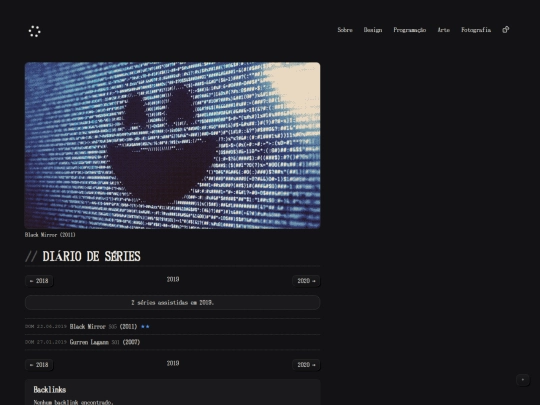
Task: Open the Gurren Lagann S01 (2007) entry
Action: point(105,342)
